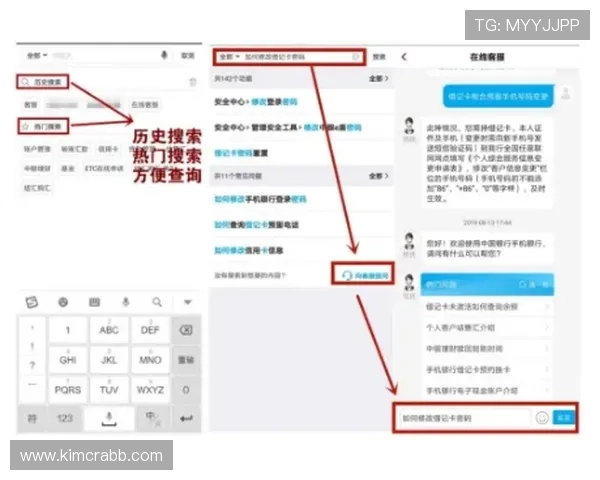
Task: Tap the 重输 key on keyboard
Action: (x=186, y=360)
